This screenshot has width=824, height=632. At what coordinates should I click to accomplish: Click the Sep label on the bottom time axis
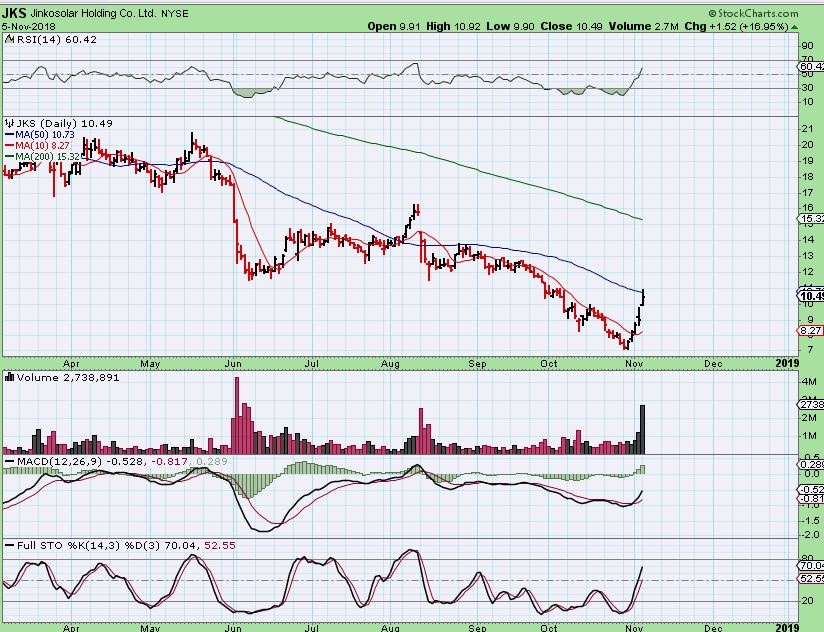coord(477,628)
